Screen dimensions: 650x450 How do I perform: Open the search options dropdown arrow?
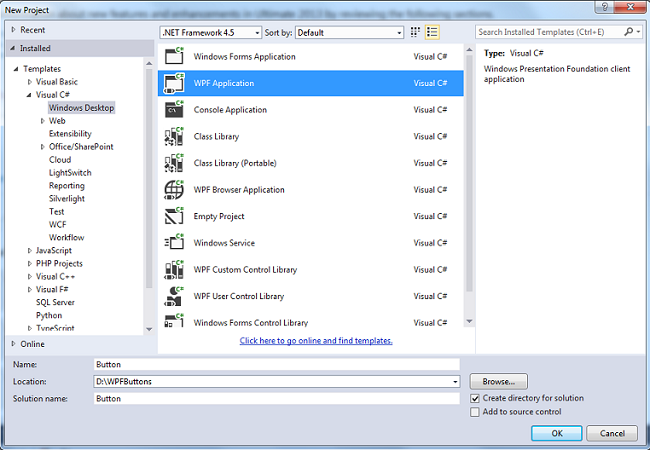pyautogui.click(x=639, y=31)
